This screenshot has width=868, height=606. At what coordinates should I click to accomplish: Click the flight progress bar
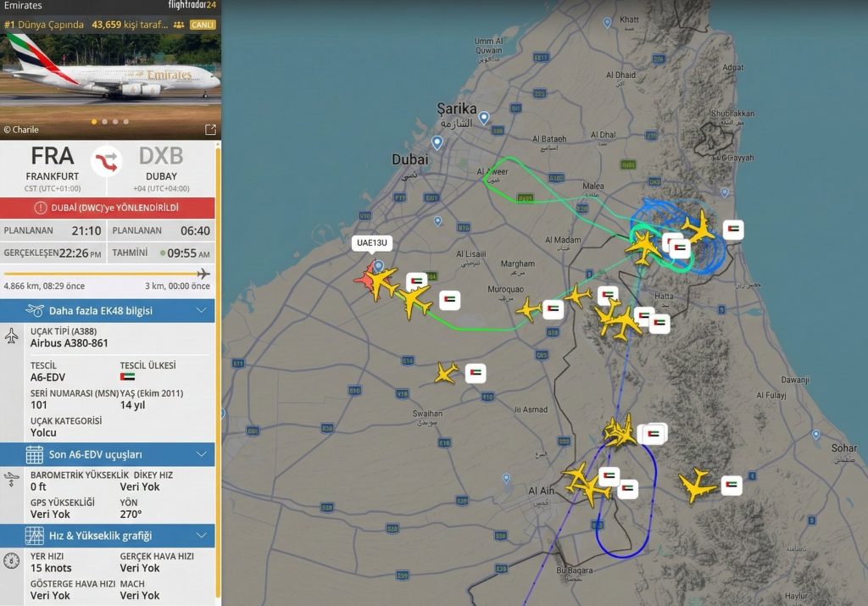coord(107,274)
